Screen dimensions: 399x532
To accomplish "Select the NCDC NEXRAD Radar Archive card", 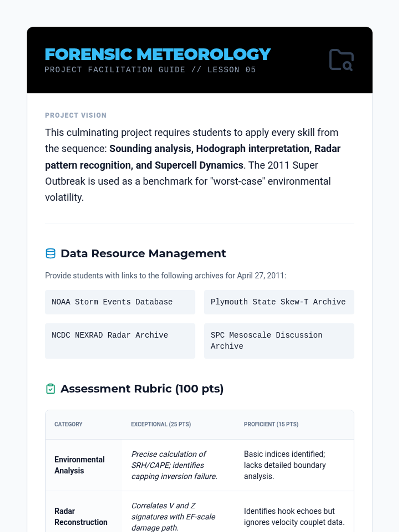I will [120, 340].
